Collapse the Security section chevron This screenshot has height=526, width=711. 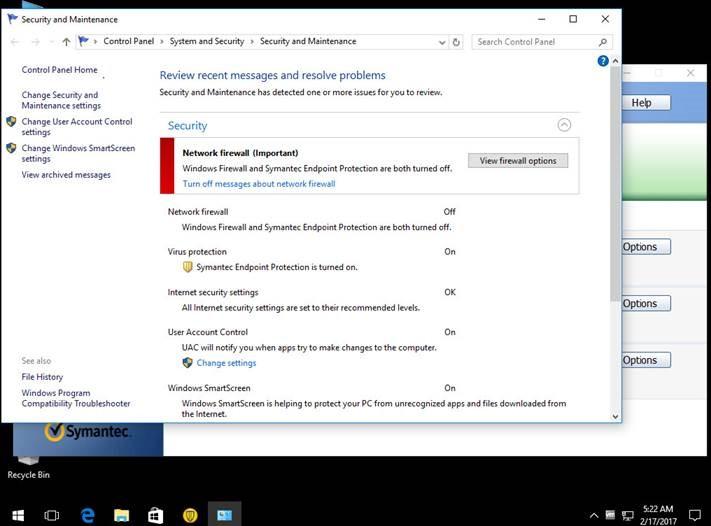564,125
